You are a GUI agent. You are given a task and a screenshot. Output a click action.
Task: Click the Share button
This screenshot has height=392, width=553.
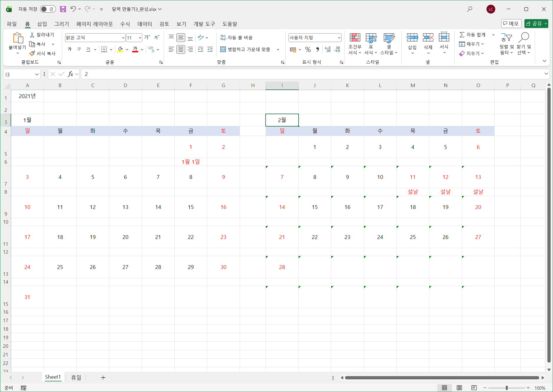[536, 24]
